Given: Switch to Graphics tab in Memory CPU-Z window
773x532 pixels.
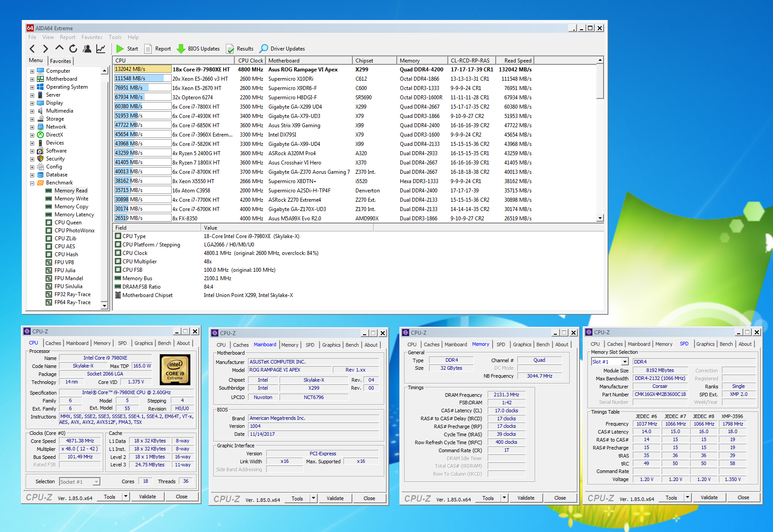Looking at the screenshot, I should 522,344.
